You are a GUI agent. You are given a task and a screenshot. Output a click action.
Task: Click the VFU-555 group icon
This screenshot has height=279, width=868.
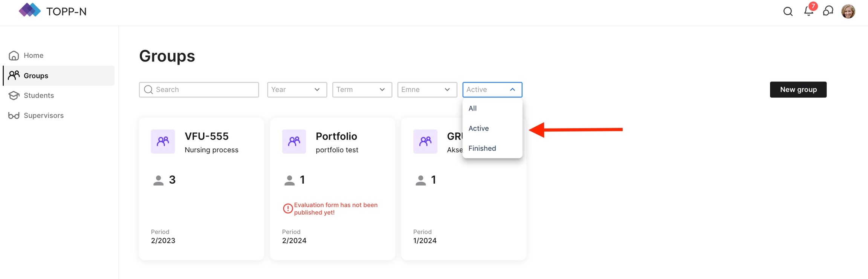pyautogui.click(x=163, y=141)
